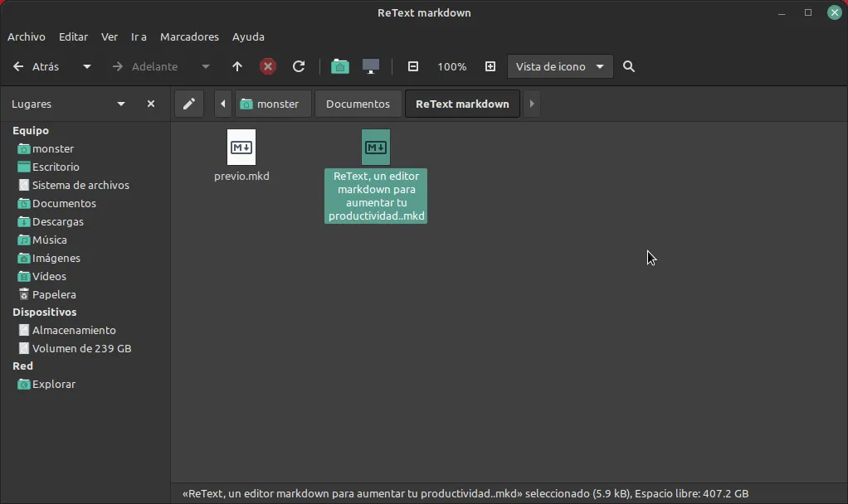848x504 pixels.
Task: Open the home folder toolbar icon
Action: click(x=339, y=66)
